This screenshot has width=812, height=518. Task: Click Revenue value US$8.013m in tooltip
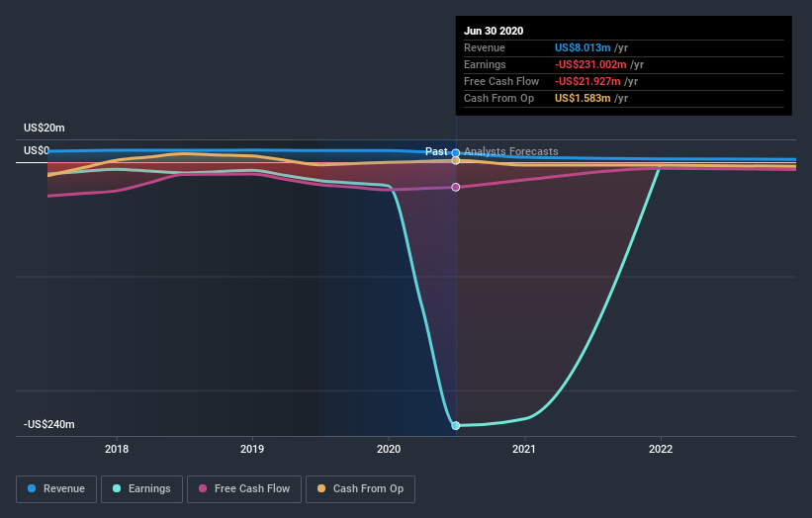(x=583, y=47)
